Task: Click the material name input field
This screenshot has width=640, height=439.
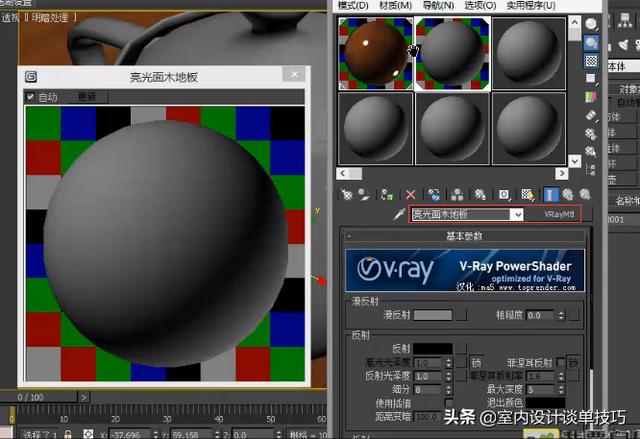Action: (x=461, y=215)
